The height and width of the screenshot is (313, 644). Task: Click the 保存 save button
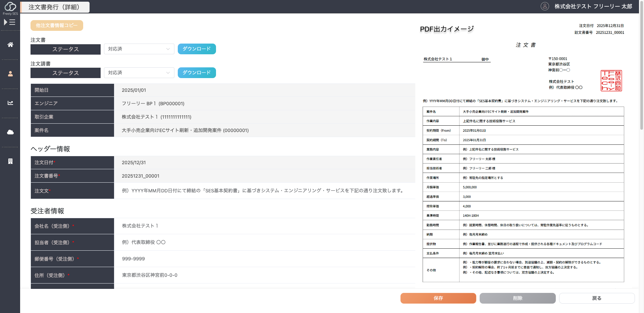438,298
